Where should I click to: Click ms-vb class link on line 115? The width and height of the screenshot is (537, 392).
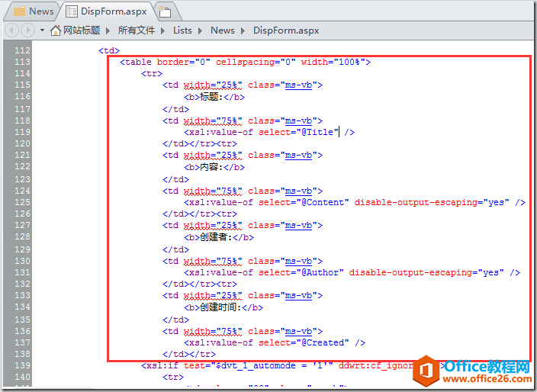[x=298, y=85]
